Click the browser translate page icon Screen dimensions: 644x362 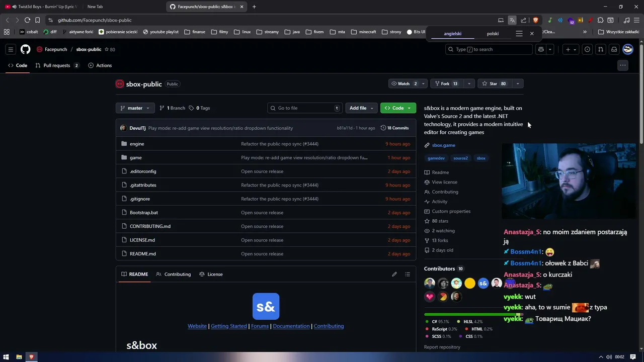pyautogui.click(x=512, y=20)
